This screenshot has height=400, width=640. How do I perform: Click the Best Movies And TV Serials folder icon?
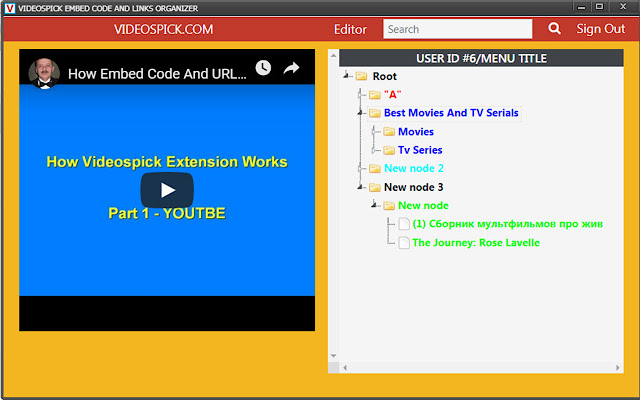[x=375, y=113]
